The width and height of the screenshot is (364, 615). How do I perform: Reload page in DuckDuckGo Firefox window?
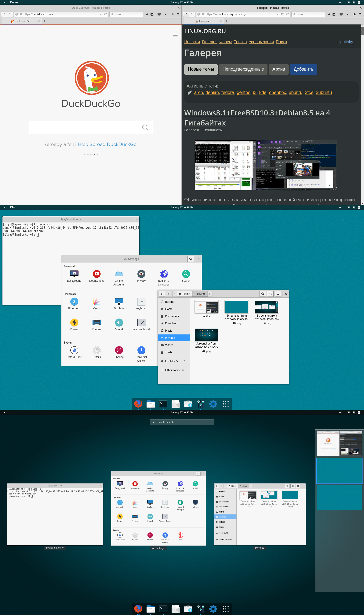(x=105, y=14)
